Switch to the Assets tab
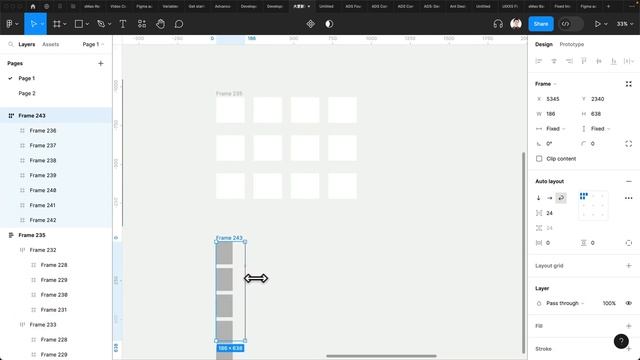The width and height of the screenshot is (640, 360). 51,44
